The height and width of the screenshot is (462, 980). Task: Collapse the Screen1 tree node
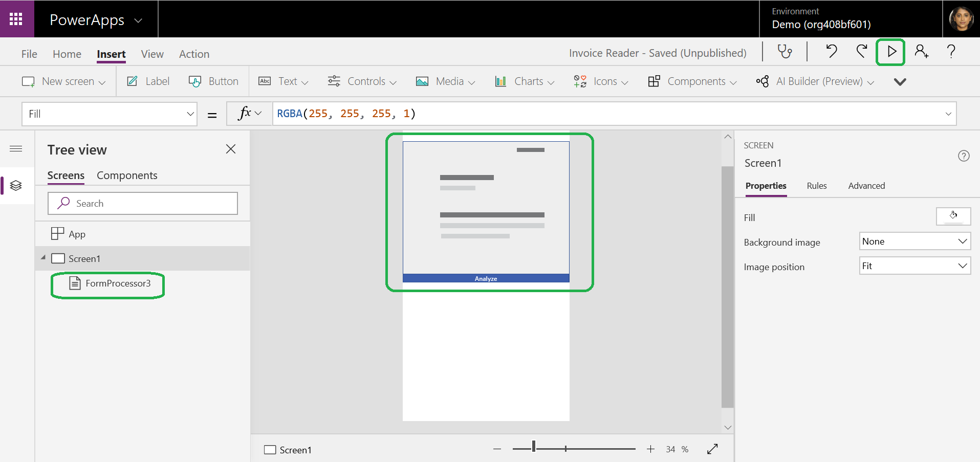[x=43, y=258]
